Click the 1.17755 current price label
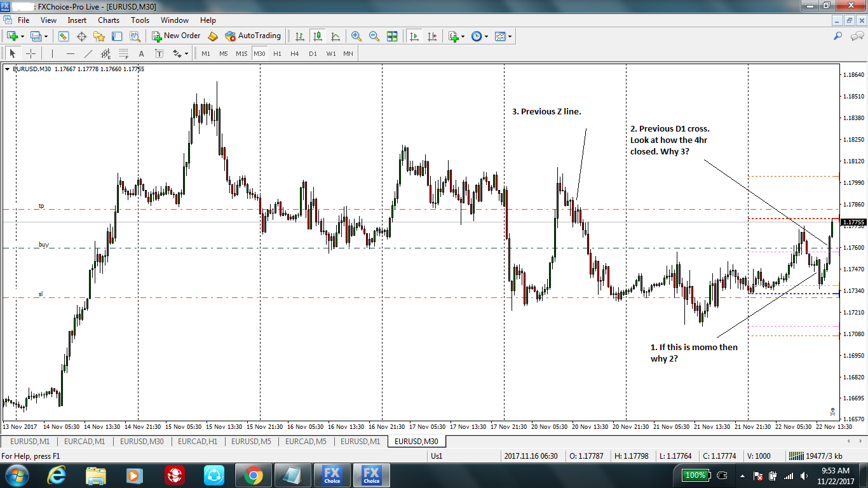868x488 pixels. [853, 222]
